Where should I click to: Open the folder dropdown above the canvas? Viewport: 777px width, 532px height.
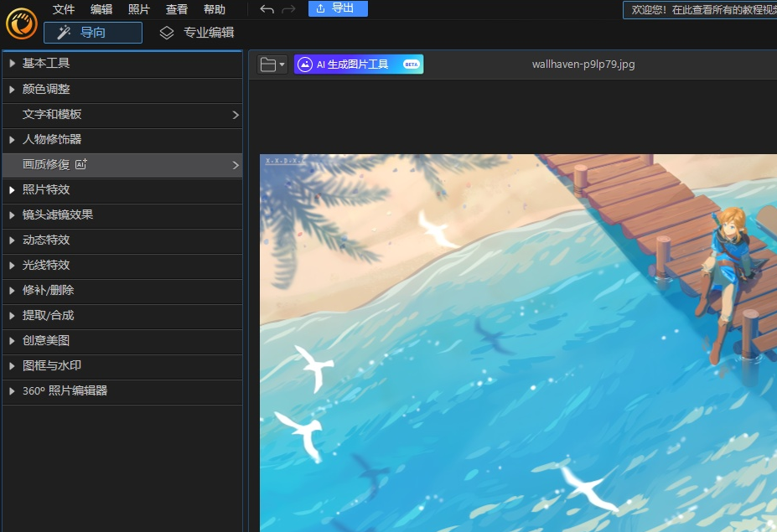click(272, 65)
